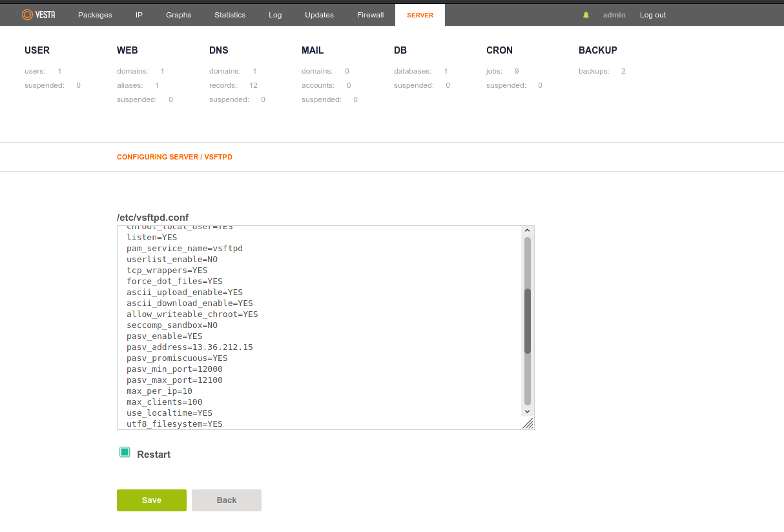Open the notification bell icon

[585, 14]
